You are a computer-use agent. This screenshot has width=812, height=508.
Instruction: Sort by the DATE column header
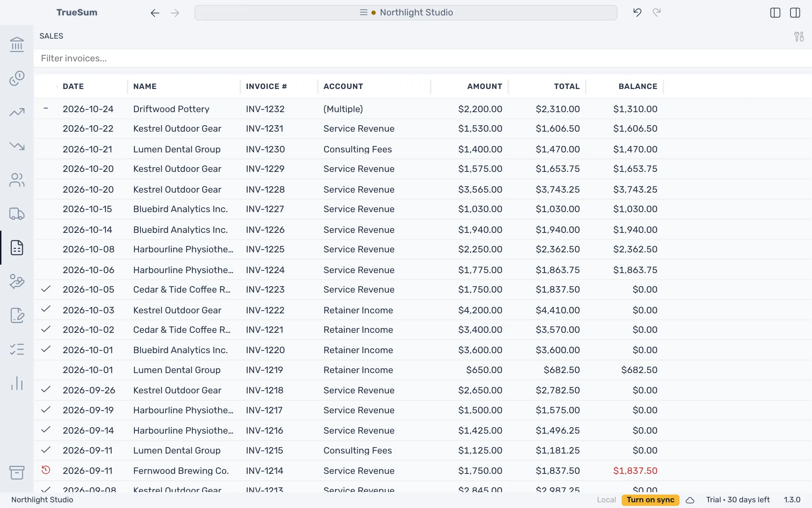[x=73, y=86]
